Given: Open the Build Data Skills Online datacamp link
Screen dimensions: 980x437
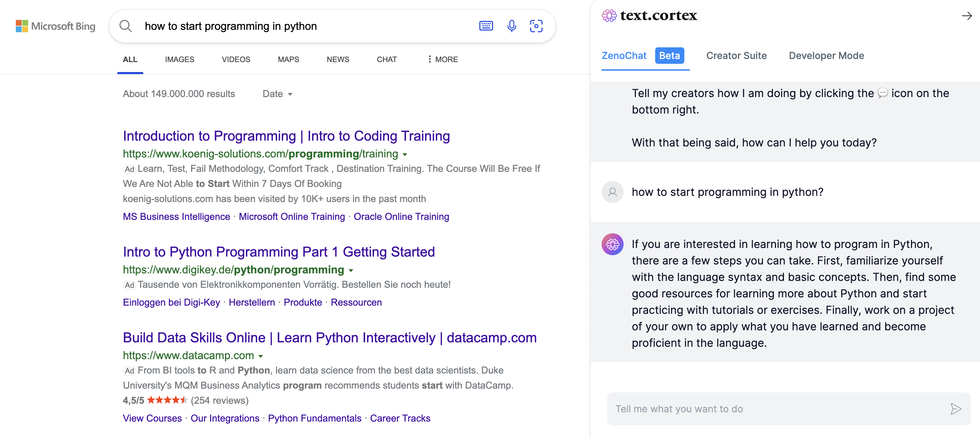Looking at the screenshot, I should click(x=329, y=338).
